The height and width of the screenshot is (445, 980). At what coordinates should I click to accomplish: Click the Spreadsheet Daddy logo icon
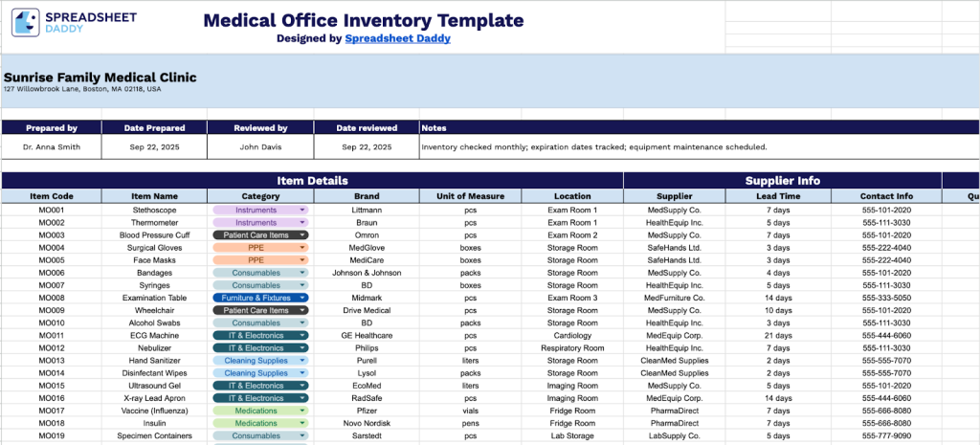[x=26, y=22]
